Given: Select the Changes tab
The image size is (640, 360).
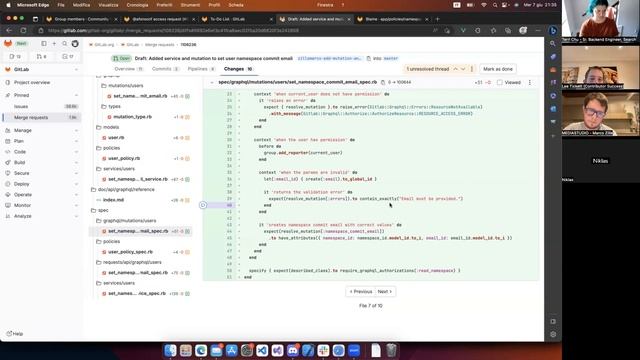Looking at the screenshot, I should [238, 69].
